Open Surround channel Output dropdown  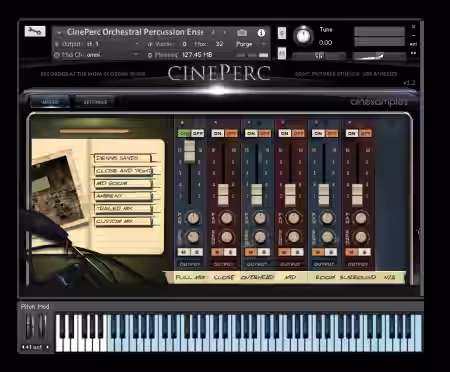(x=357, y=264)
